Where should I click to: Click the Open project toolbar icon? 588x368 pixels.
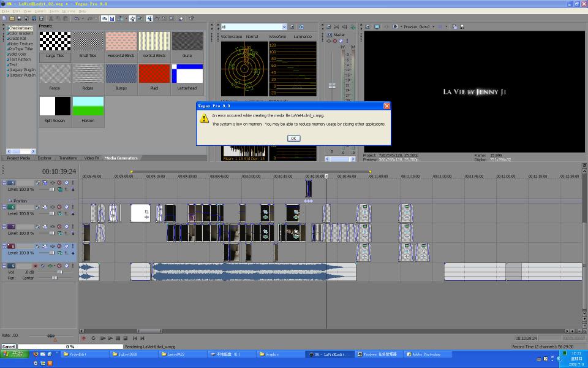tap(11, 18)
